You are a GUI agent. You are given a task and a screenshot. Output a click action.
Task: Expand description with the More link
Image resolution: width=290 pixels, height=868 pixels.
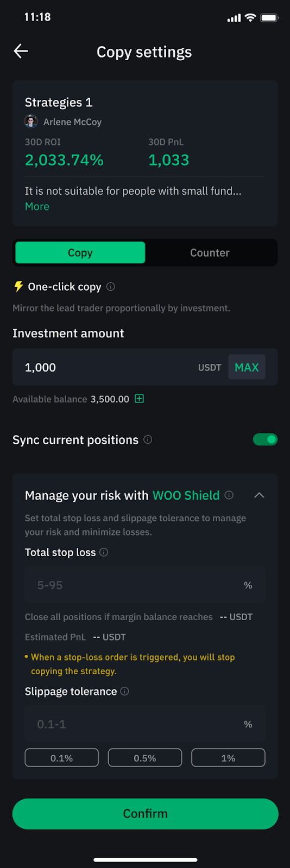(x=37, y=206)
